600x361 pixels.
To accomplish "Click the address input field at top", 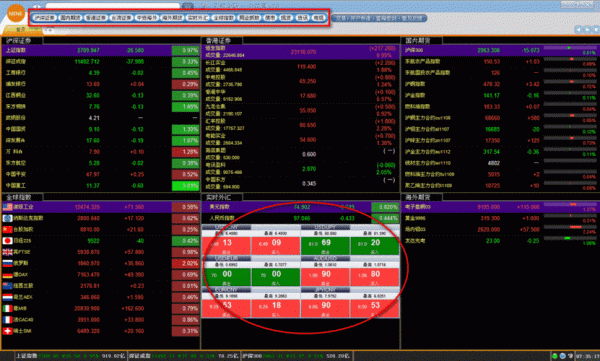I will (x=112, y=6).
